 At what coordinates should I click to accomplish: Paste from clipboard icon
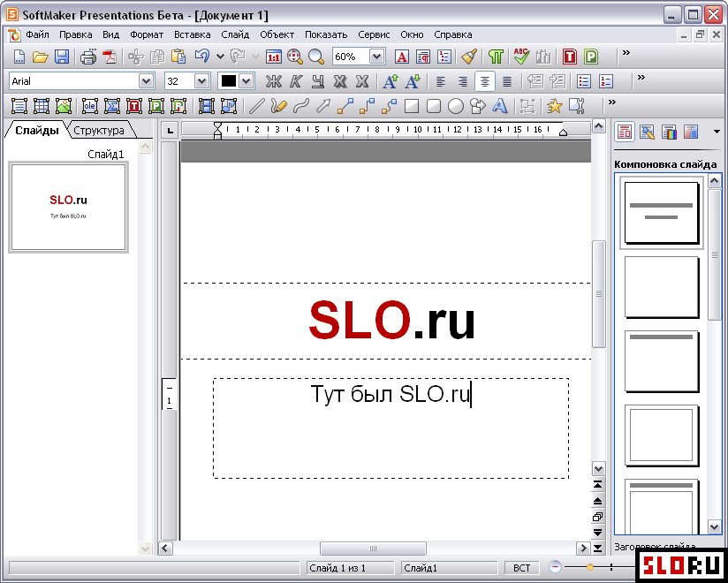(178, 57)
